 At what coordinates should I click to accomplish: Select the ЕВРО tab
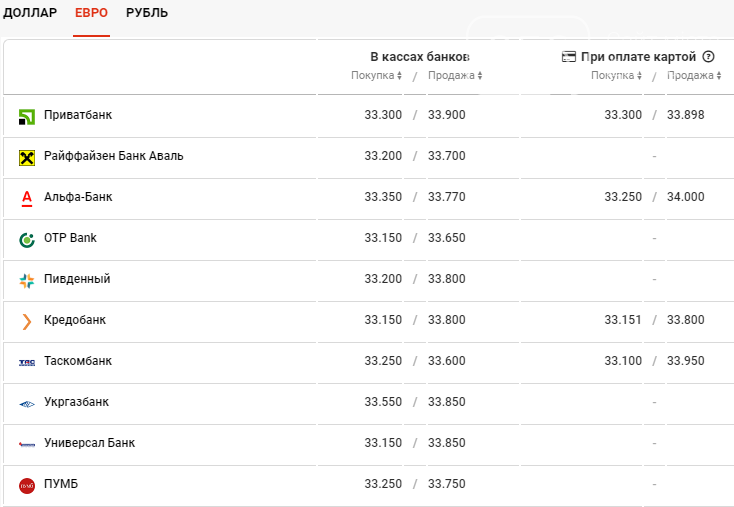tap(91, 13)
